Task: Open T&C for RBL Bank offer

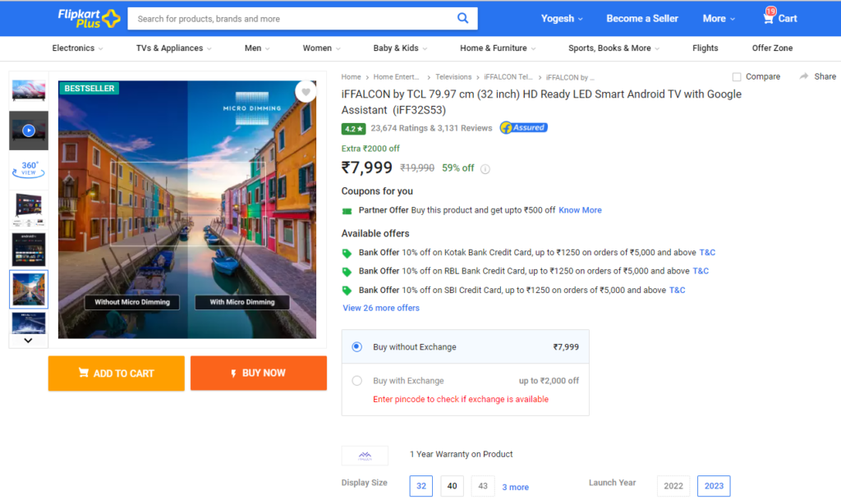Action: [x=701, y=272]
